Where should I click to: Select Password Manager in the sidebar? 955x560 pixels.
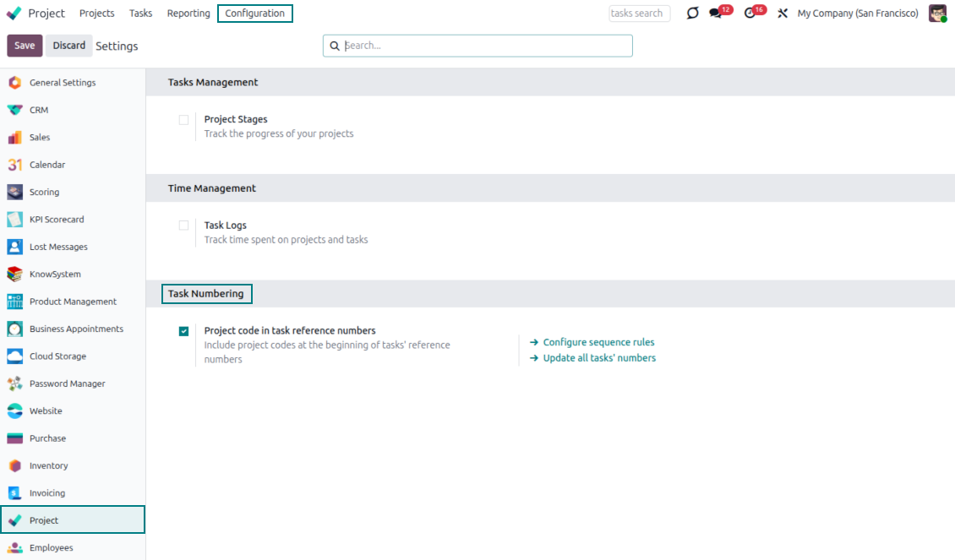point(67,383)
